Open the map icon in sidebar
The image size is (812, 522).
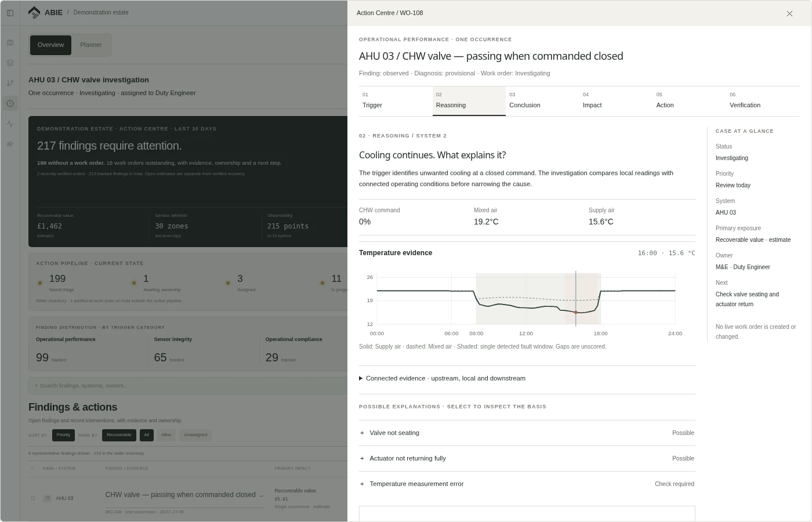(10, 42)
